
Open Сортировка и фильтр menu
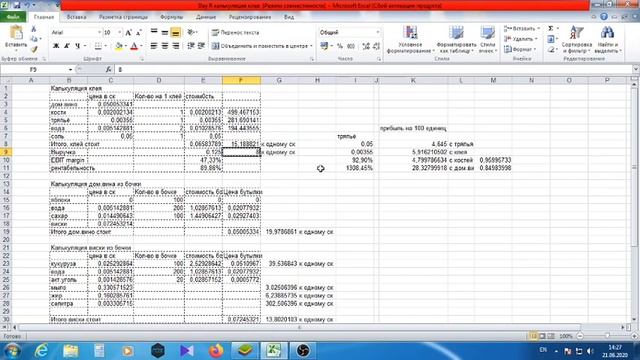click(576, 39)
